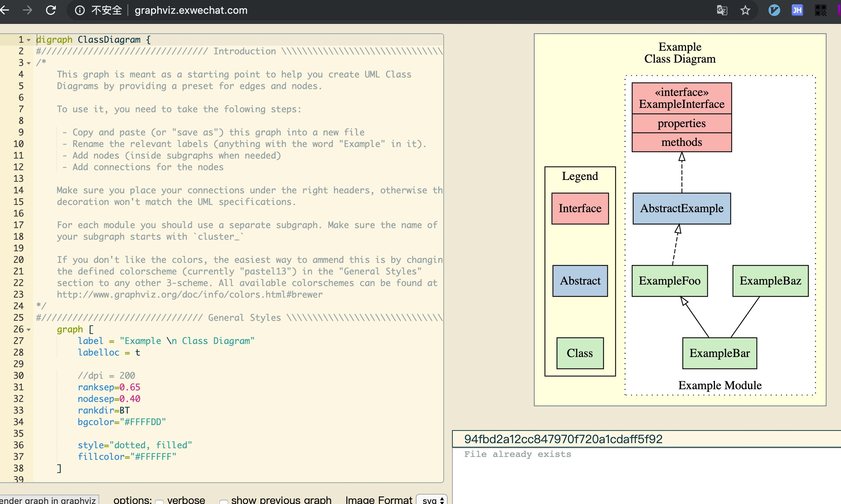Open the Google Translate page icon

tap(722, 10)
